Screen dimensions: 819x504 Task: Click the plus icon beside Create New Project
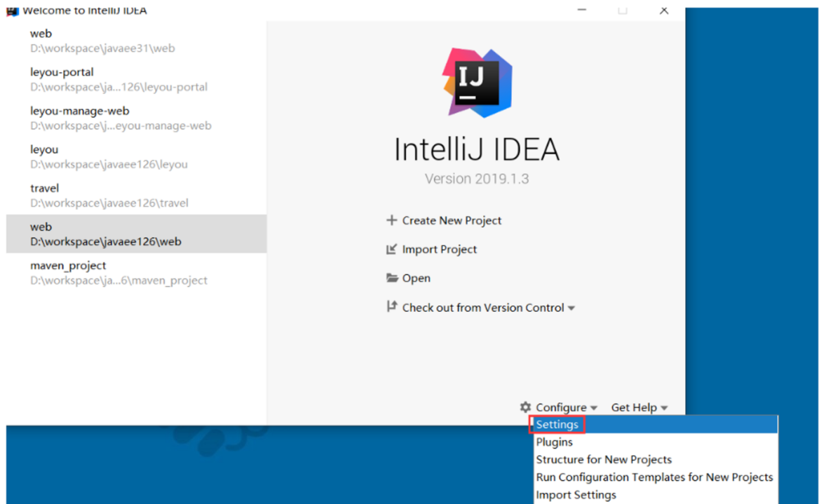point(391,220)
